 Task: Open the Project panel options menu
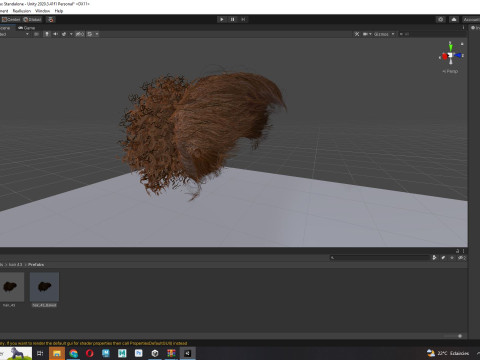[x=463, y=251]
